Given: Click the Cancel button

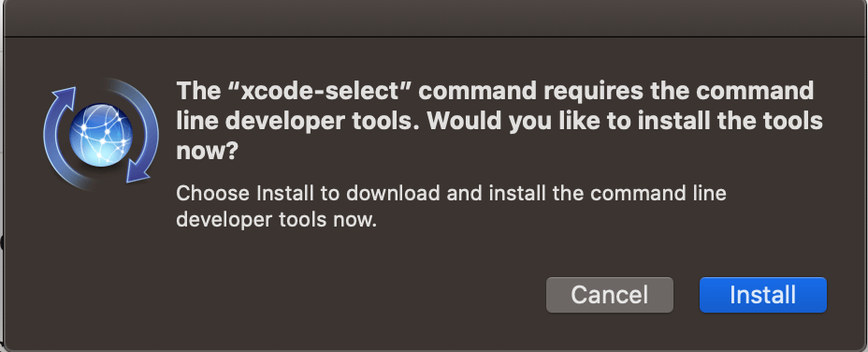Looking at the screenshot, I should click(x=610, y=295).
